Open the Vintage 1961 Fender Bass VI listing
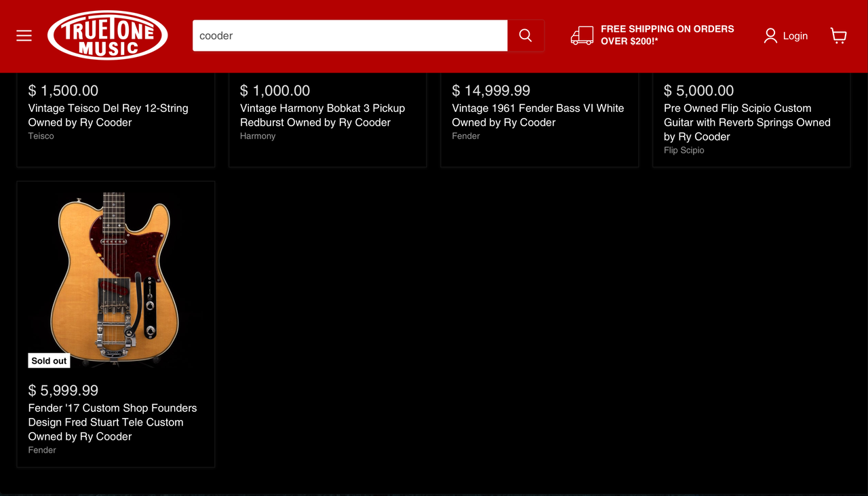The height and width of the screenshot is (496, 868). 538,115
